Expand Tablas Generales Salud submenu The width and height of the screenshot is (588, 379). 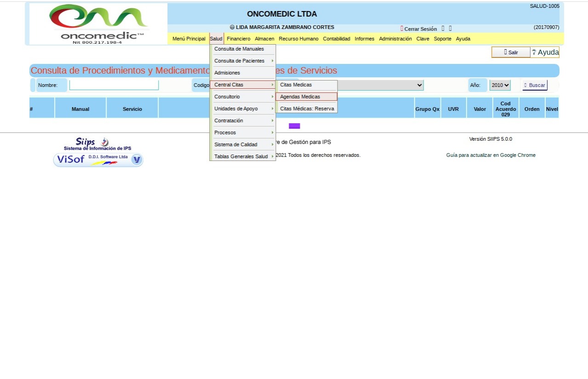tap(242, 156)
